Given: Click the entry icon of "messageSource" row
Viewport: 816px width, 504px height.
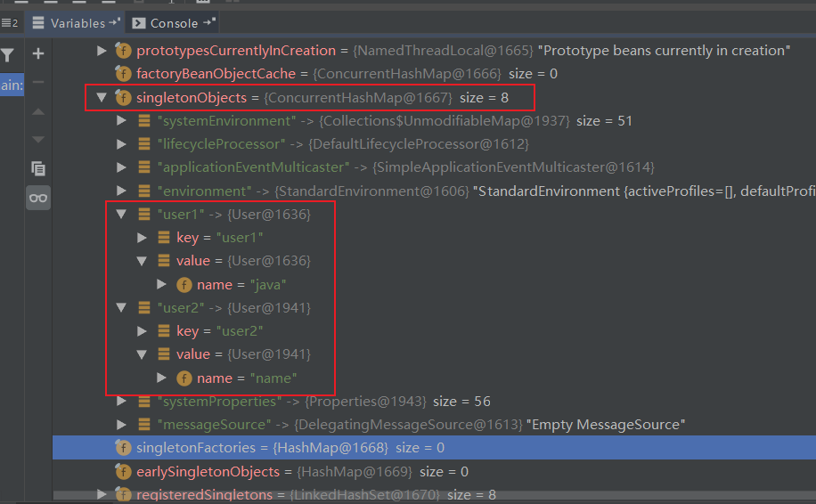Looking at the screenshot, I should point(144,425).
